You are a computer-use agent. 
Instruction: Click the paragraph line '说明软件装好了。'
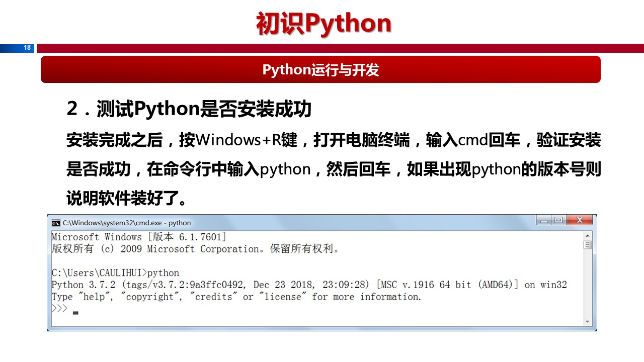(x=127, y=199)
